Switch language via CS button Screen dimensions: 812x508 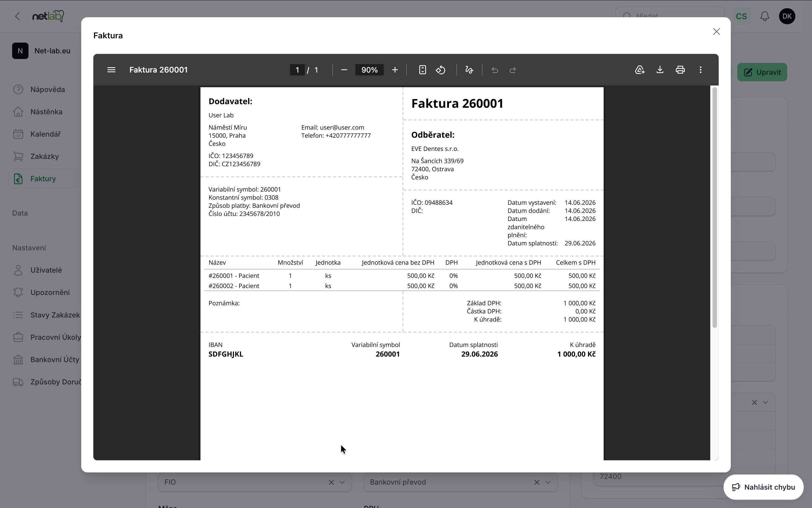pyautogui.click(x=741, y=16)
